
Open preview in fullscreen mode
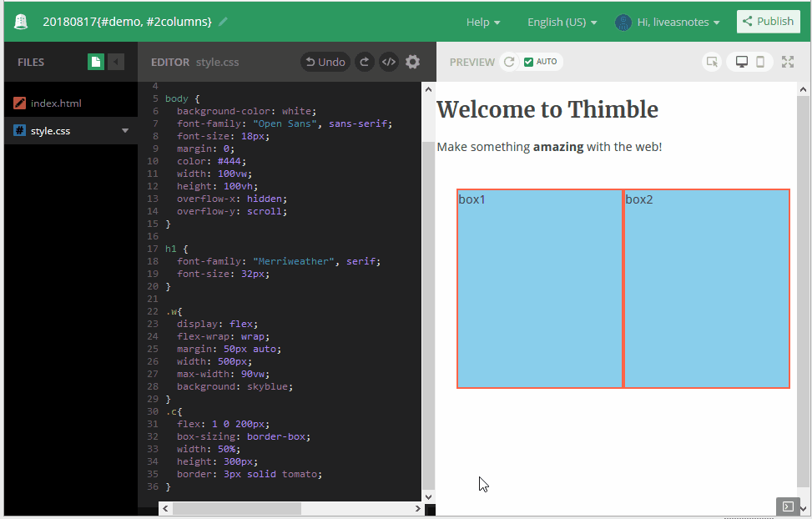pyautogui.click(x=788, y=62)
